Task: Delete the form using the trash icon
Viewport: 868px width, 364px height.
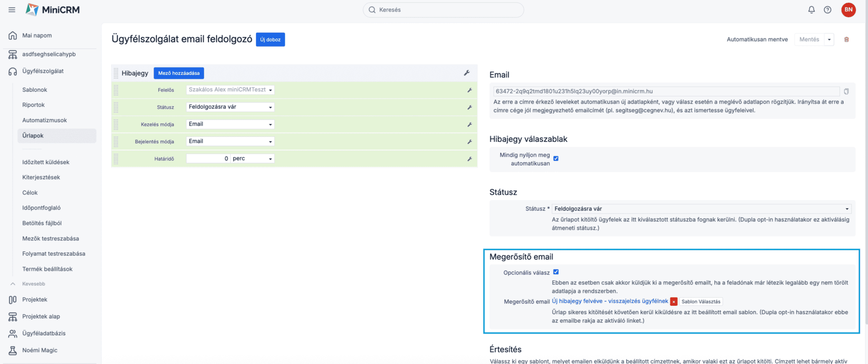Action: (x=846, y=40)
